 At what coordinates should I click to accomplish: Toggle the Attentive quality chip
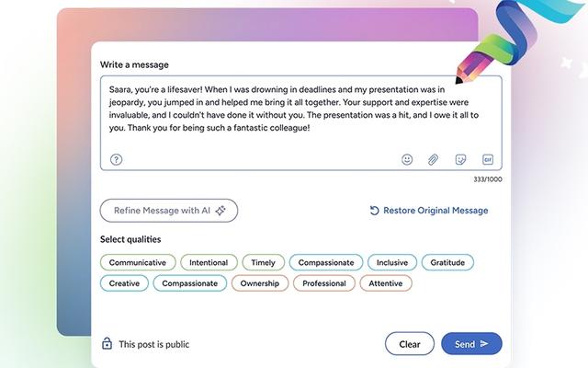[x=386, y=283]
